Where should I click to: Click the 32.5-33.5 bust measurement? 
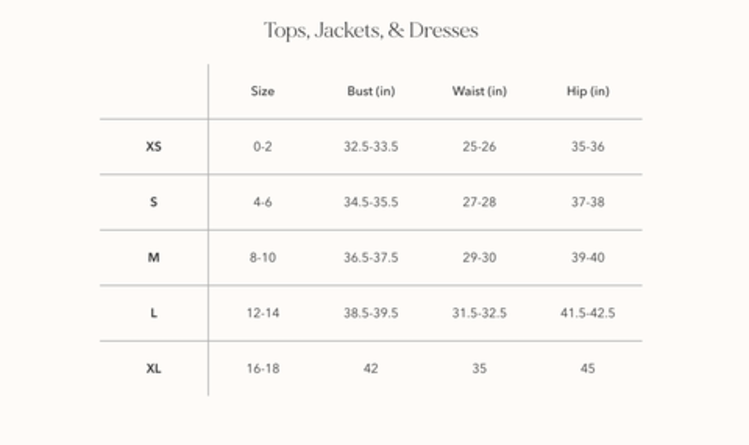[x=371, y=147]
